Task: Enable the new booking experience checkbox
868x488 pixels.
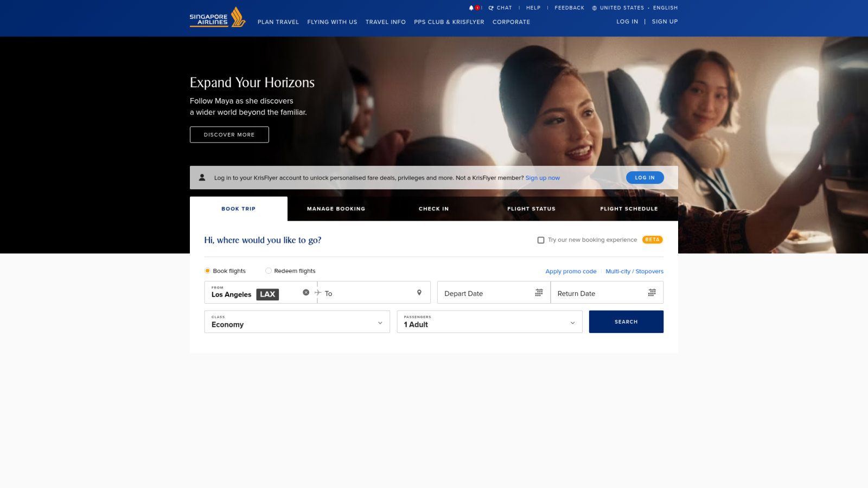Action: pos(541,240)
